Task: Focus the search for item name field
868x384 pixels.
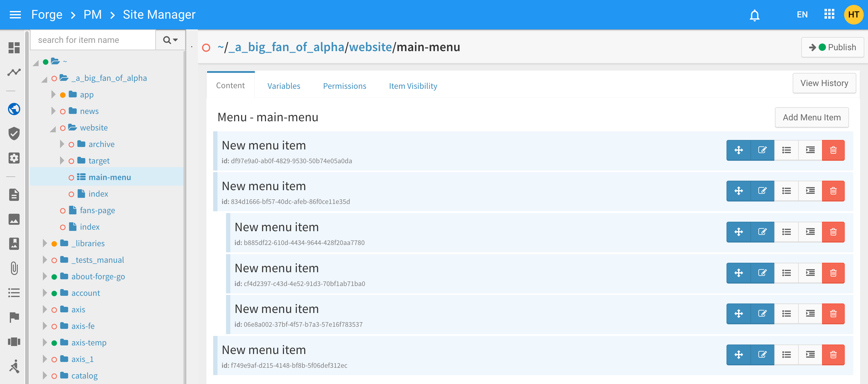Action: [x=93, y=40]
